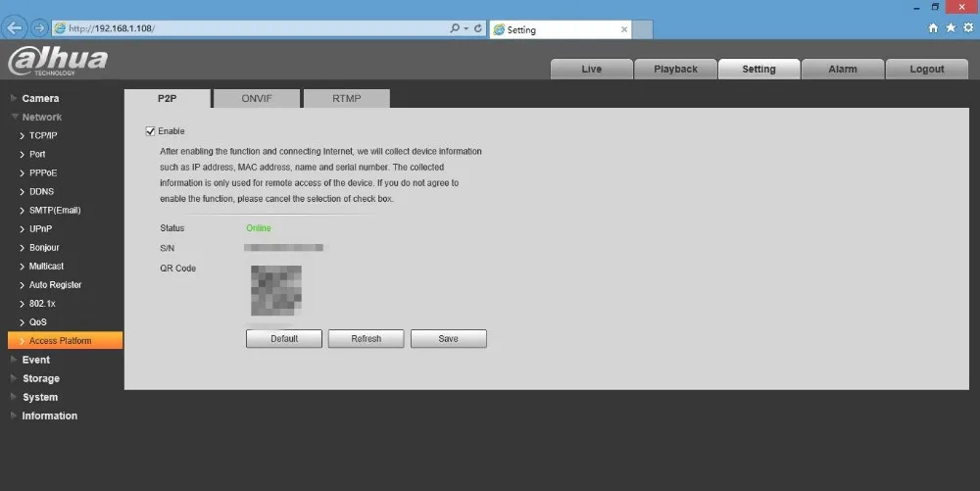
Task: Click the browser back arrow icon
Action: click(15, 28)
